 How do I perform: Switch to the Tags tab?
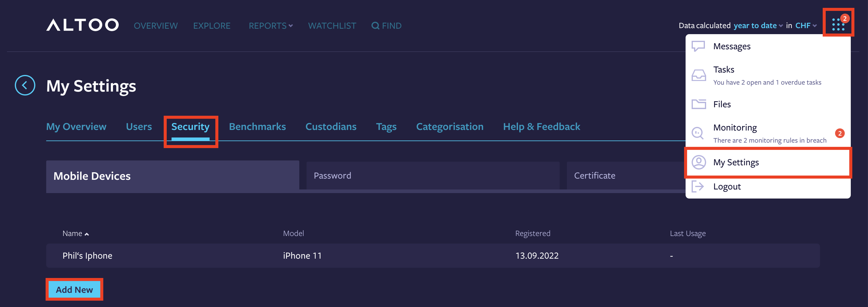386,127
